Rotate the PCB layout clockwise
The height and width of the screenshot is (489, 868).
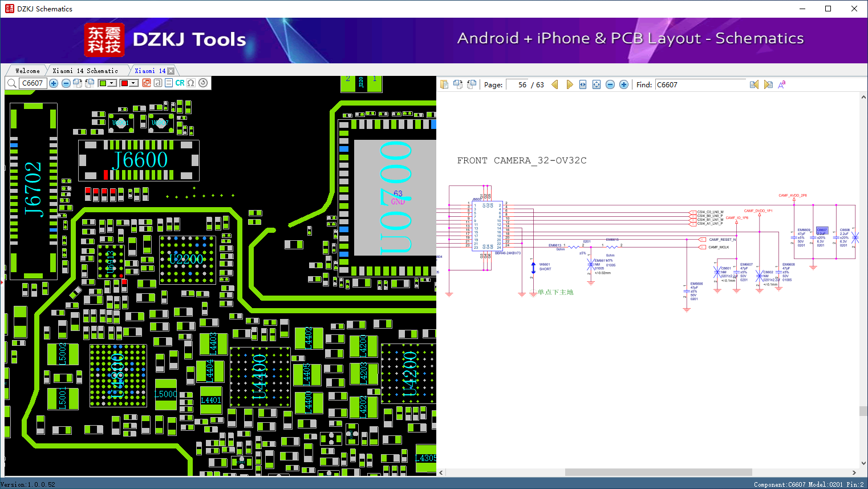pyautogui.click(x=78, y=83)
